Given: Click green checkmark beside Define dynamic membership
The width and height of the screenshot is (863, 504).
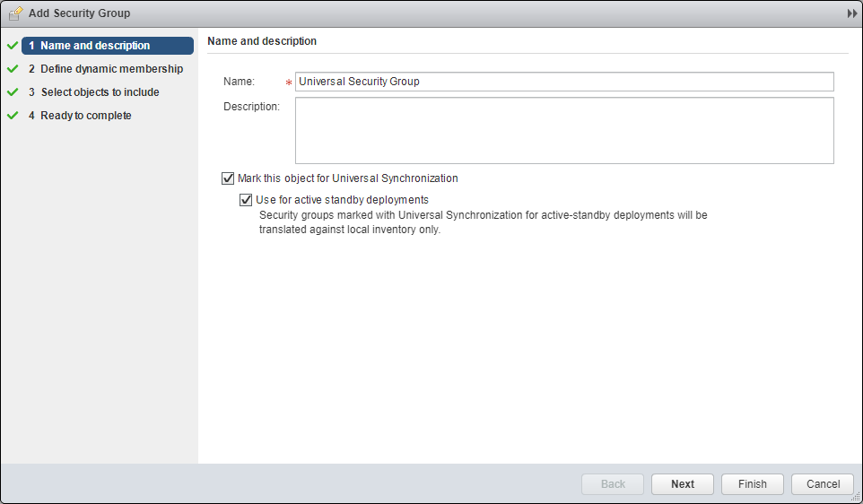Looking at the screenshot, I should [x=13, y=69].
